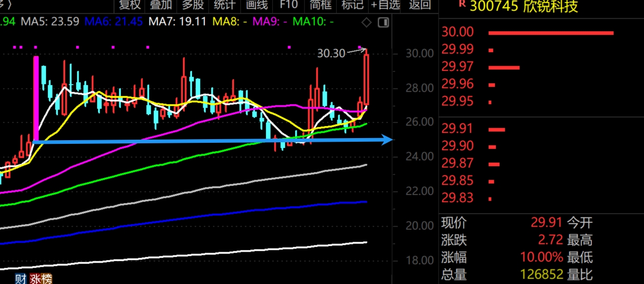Open F10 company information
Viewport: 644px width, 284px height.
point(288,5)
